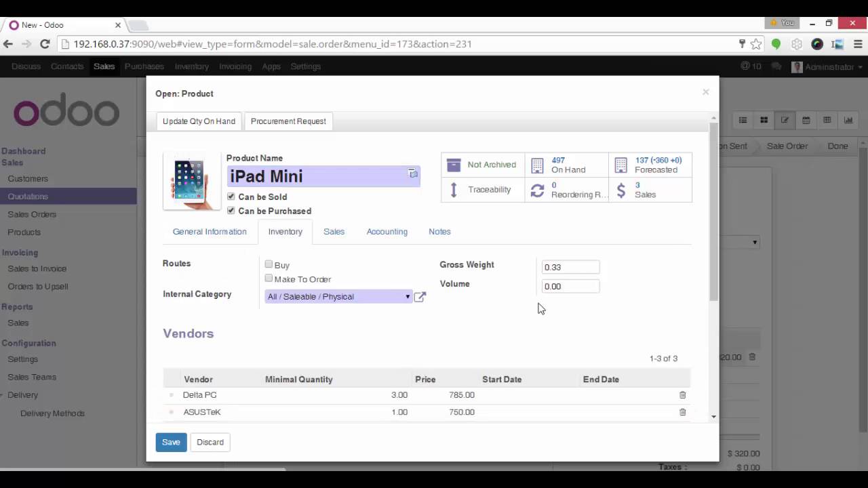Switch to pivot view in background window

pos(827,120)
